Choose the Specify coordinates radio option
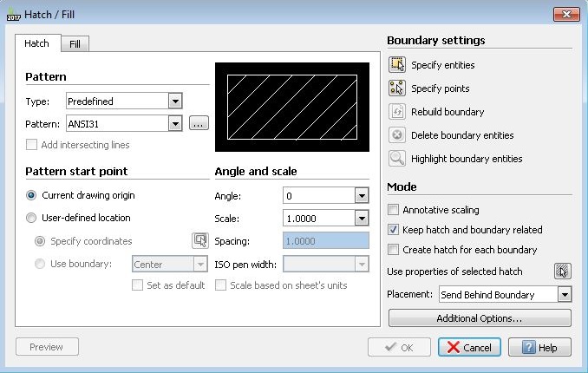This screenshot has width=588, height=373. pyautogui.click(x=40, y=241)
